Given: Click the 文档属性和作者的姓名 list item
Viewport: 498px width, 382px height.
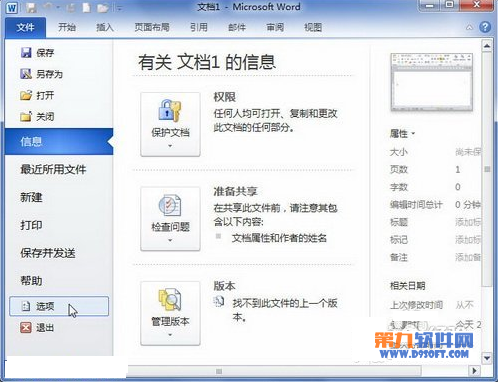Looking at the screenshot, I should (279, 238).
